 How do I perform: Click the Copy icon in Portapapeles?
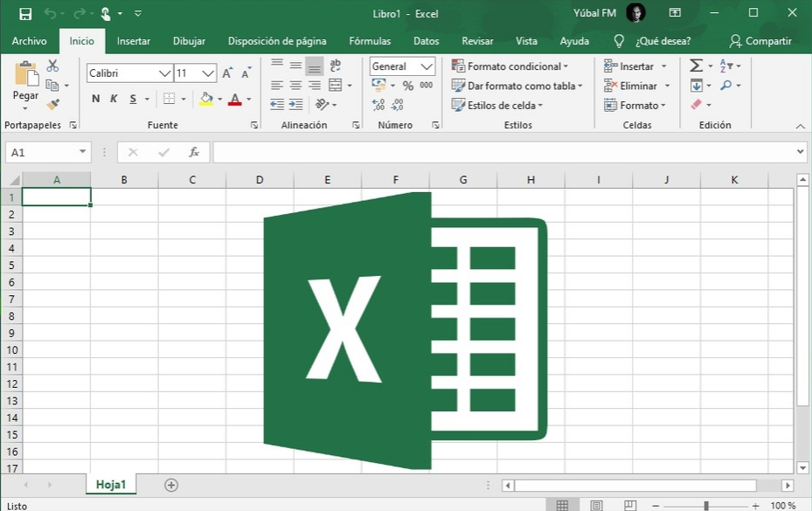[x=52, y=85]
